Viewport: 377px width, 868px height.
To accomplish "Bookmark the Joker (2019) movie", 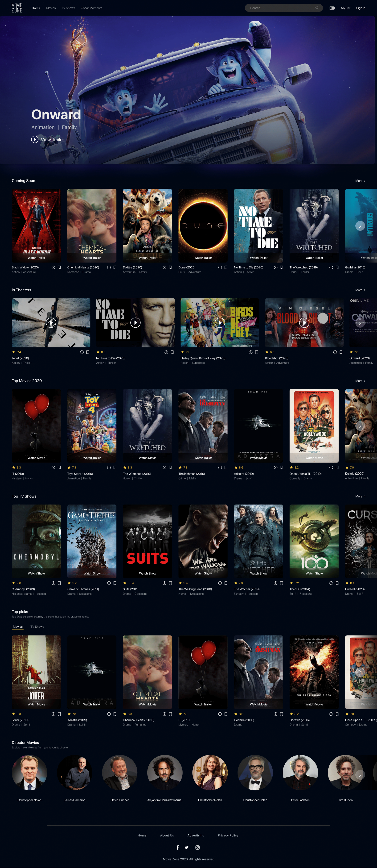I will click(59, 714).
